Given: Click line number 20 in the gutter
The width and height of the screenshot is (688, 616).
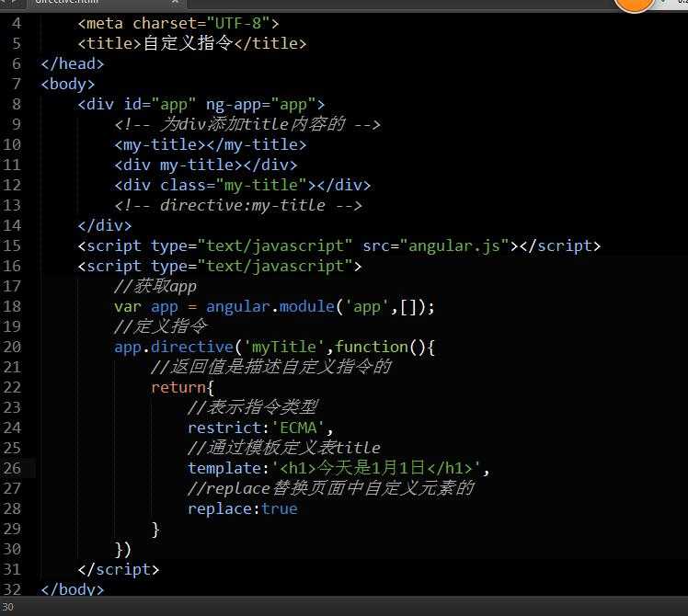Looking at the screenshot, I should tap(12, 347).
